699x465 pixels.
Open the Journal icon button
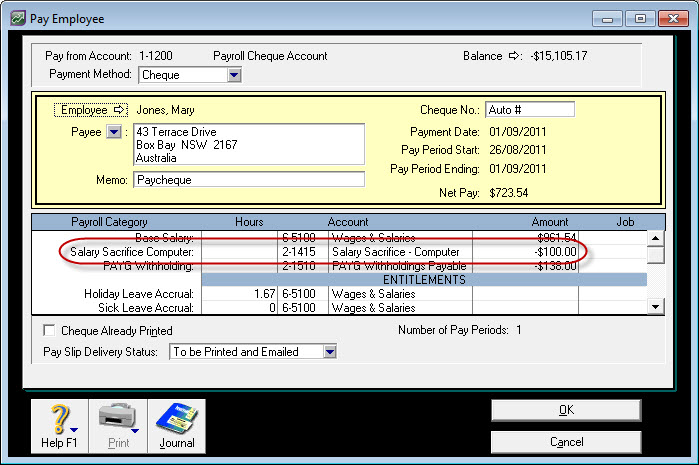[177, 426]
